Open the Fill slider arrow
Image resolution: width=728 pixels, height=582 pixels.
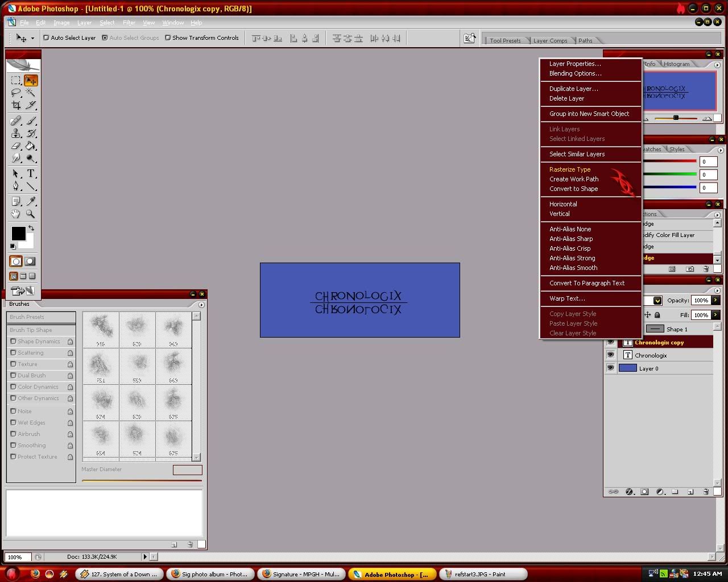(715, 315)
